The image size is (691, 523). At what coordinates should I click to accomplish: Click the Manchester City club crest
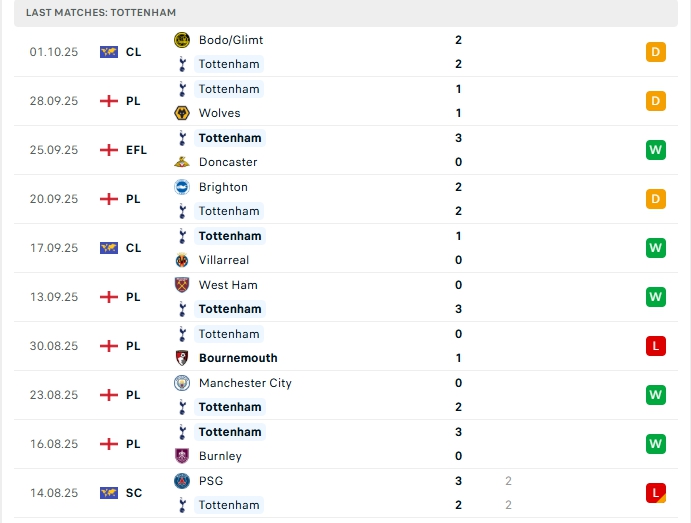point(182,383)
